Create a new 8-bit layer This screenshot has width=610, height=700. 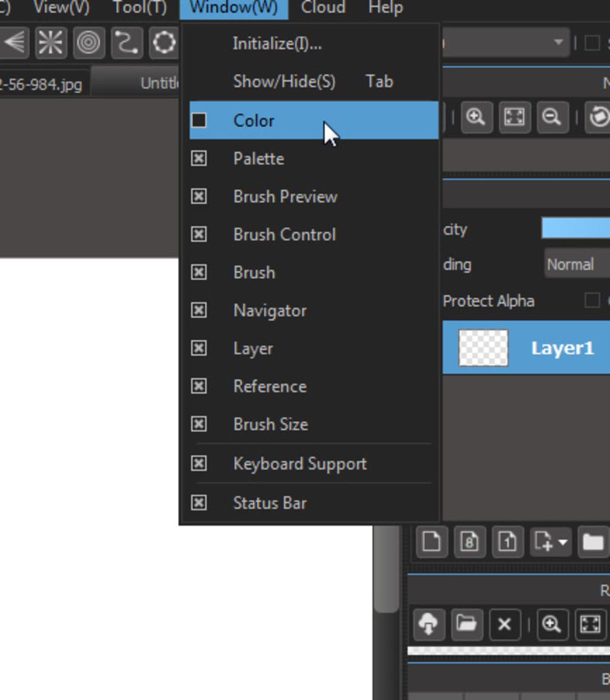[469, 542]
